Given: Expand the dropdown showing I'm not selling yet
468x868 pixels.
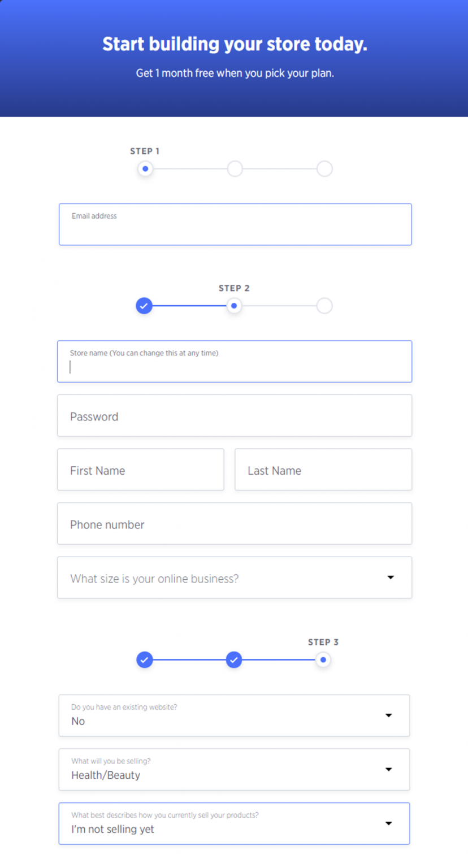Looking at the screenshot, I should click(x=234, y=823).
